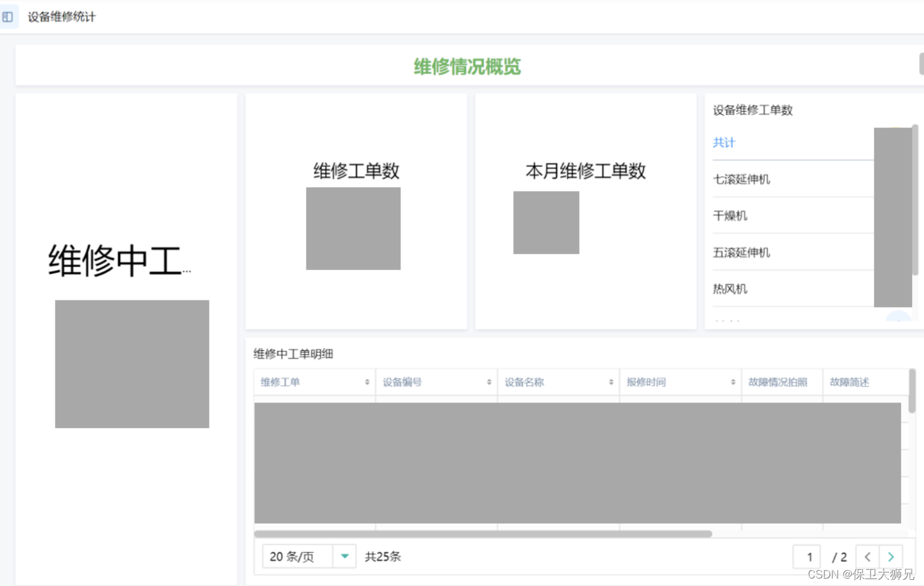Go to previous page arrow

(x=867, y=557)
